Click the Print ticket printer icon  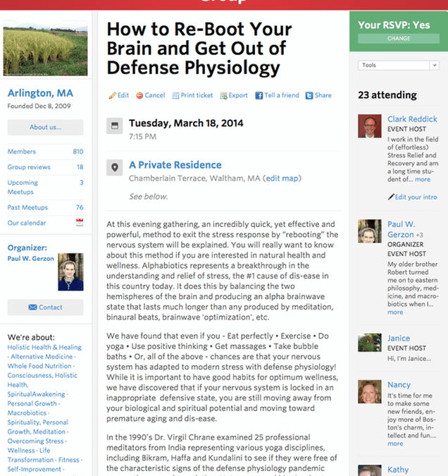[175, 96]
